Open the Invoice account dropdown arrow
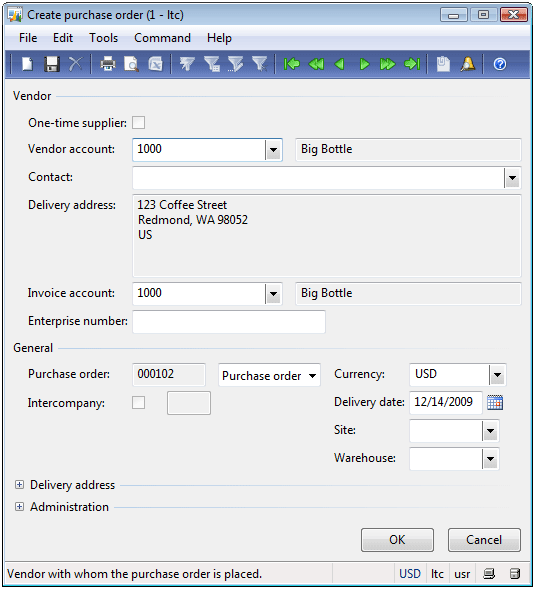This screenshot has height=589, width=535. 274,294
